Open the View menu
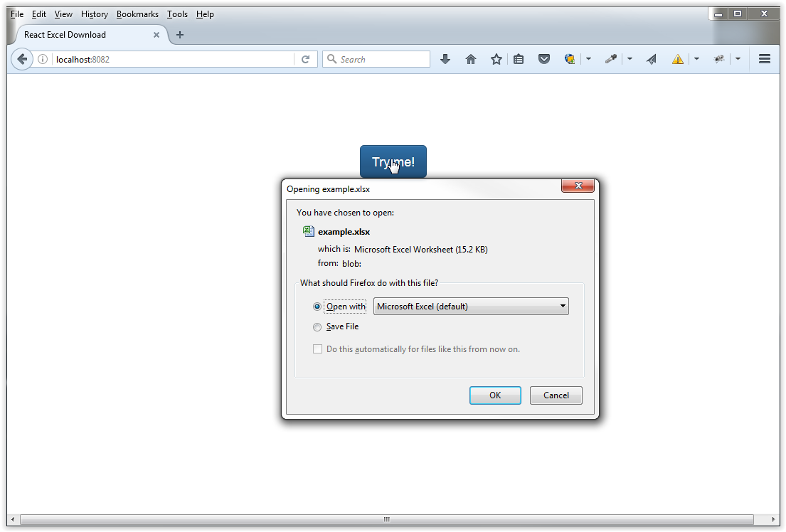 click(x=63, y=14)
